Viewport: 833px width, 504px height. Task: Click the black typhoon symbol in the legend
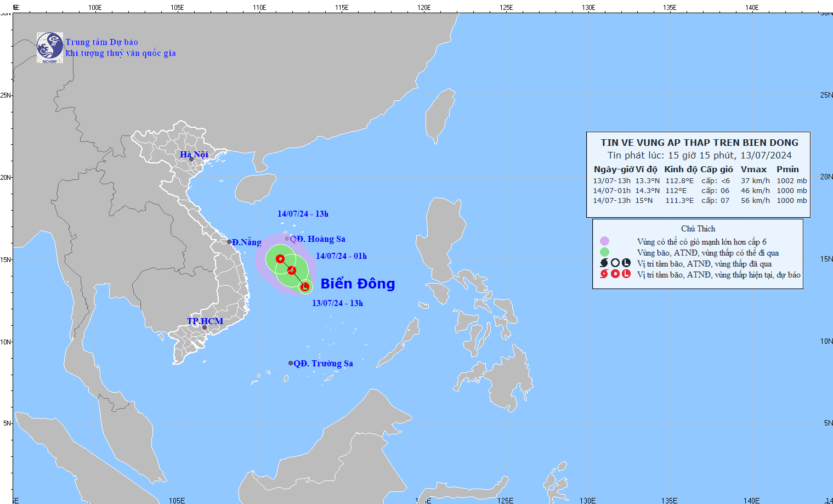(x=604, y=263)
